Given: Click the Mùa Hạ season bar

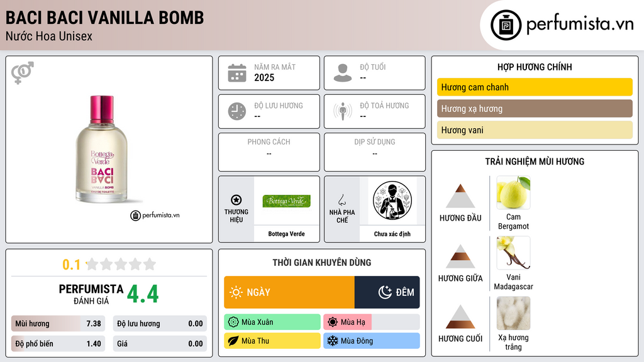Looking at the screenshot, I should click(x=372, y=322).
